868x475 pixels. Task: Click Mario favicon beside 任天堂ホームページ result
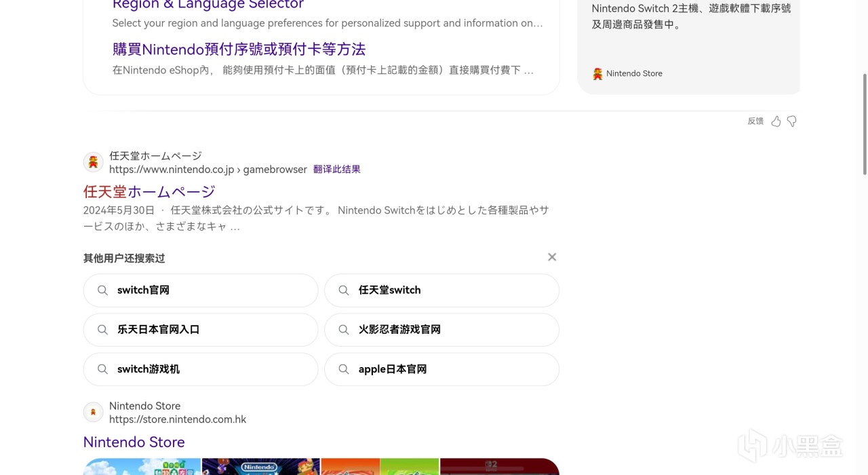(x=94, y=162)
